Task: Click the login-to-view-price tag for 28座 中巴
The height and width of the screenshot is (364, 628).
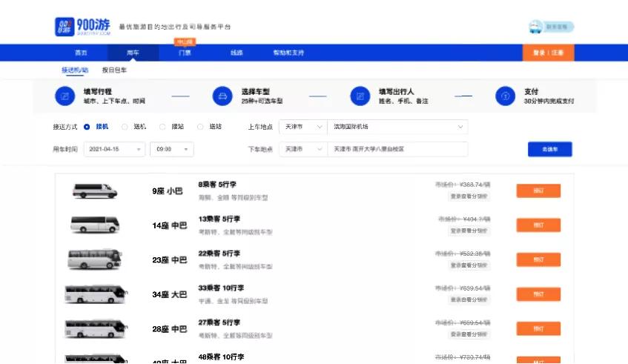Action: (469, 334)
